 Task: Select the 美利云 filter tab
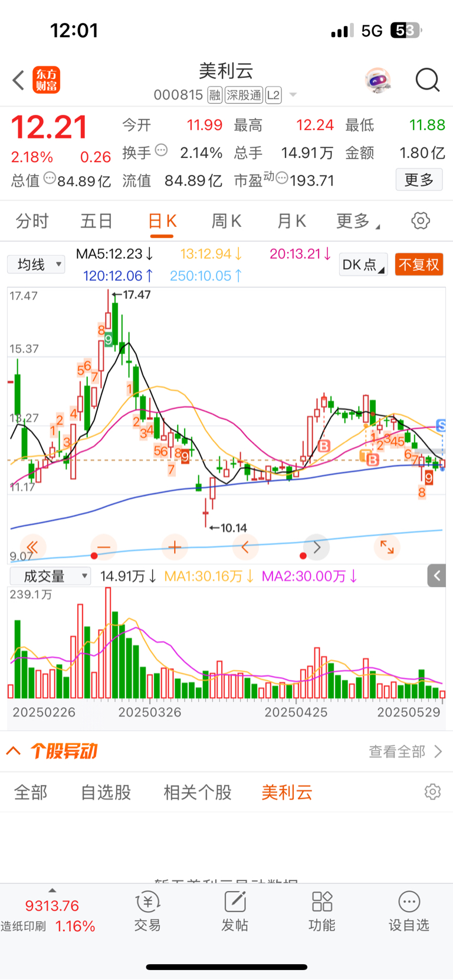point(287,793)
